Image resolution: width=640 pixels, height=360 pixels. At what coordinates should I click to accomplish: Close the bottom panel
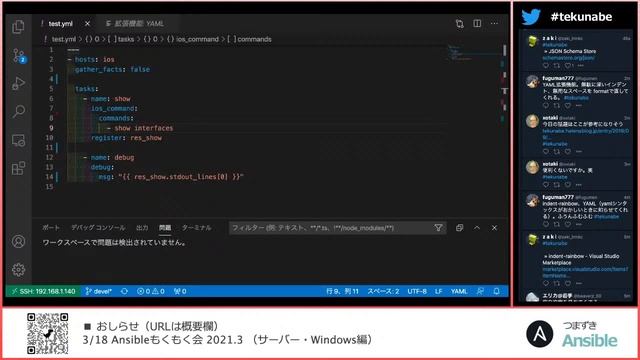pos(494,228)
